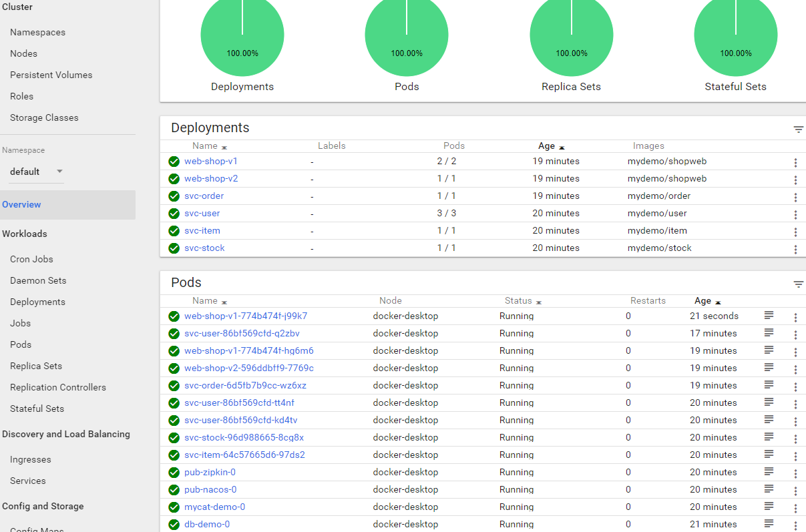The height and width of the screenshot is (532, 806).
Task: Click the Stateful Sets pie chart
Action: pos(735,37)
